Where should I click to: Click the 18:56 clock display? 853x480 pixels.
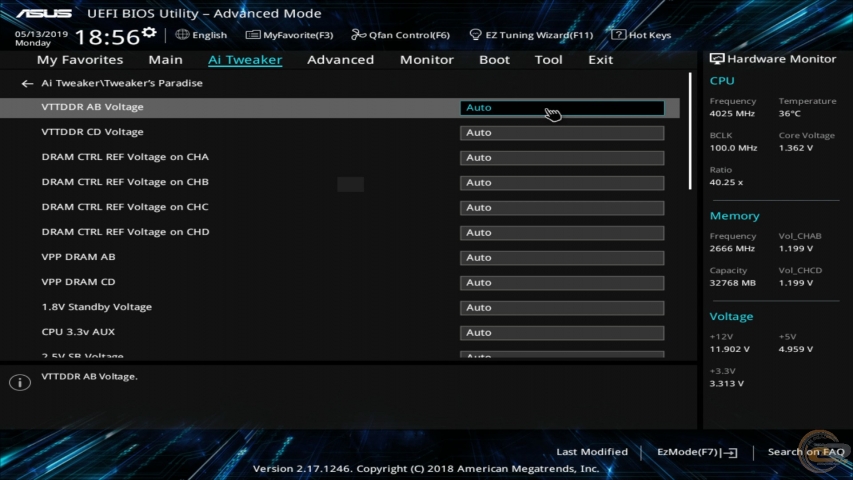[x=107, y=37]
